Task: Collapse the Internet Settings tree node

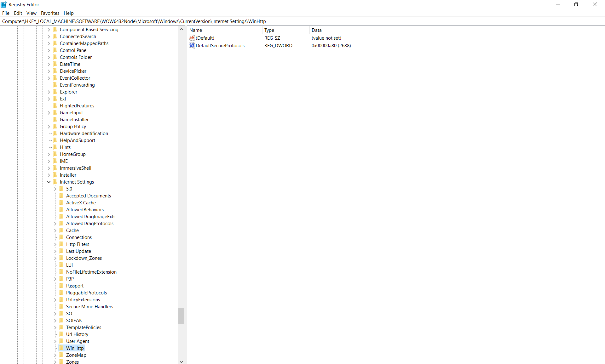Action: click(49, 182)
